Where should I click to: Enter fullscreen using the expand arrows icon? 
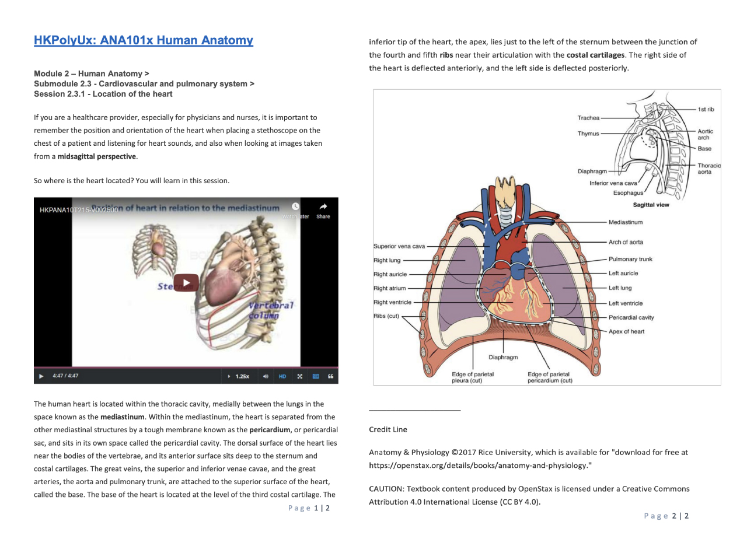tap(299, 376)
